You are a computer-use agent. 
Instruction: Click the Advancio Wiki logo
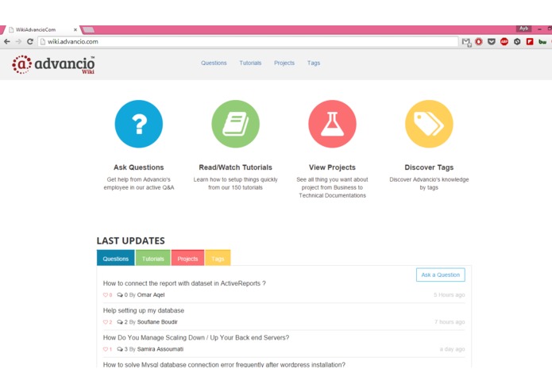click(x=53, y=64)
